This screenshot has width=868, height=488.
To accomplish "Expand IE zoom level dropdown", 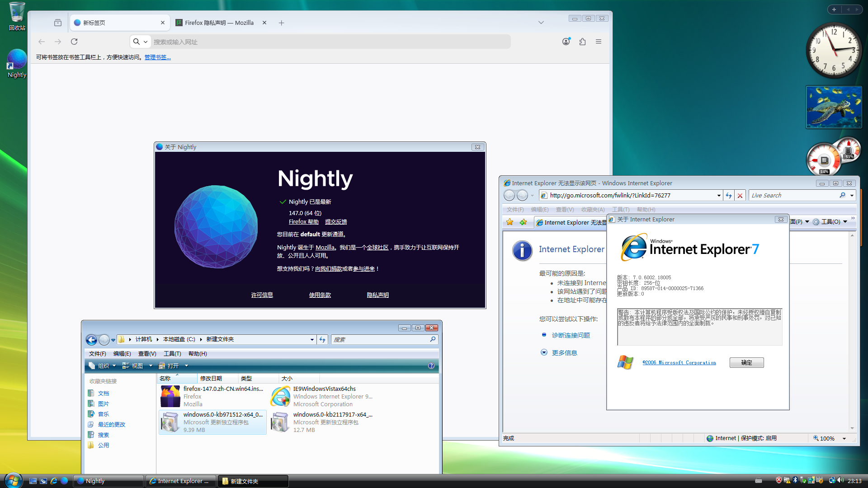I will click(x=844, y=438).
